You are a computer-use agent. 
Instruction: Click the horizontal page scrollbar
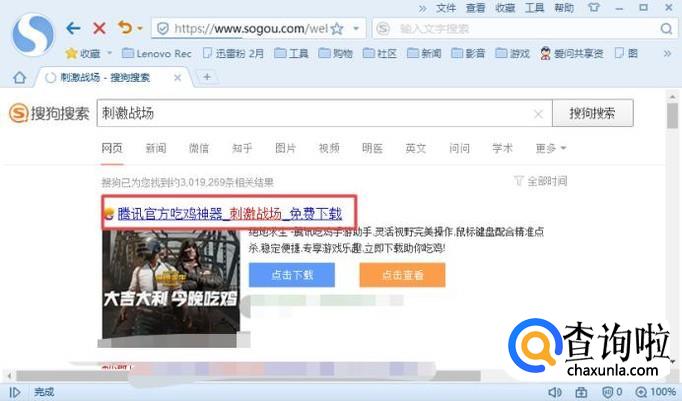pos(248,375)
